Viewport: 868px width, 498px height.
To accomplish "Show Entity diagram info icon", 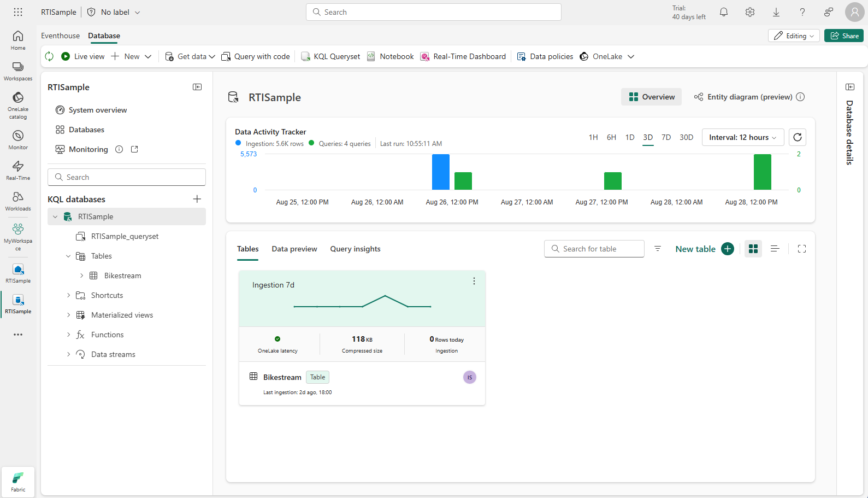I will (800, 97).
